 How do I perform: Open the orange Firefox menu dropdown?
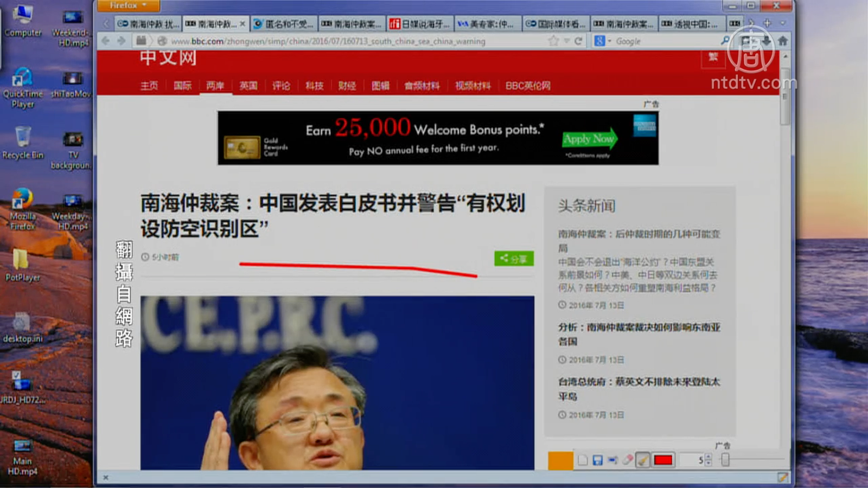coord(128,5)
